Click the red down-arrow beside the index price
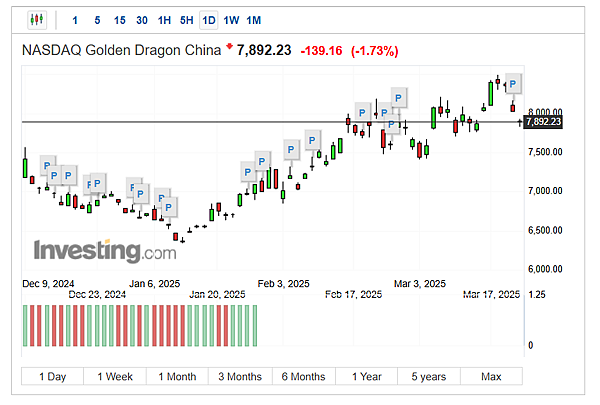Image resolution: width=600 pixels, height=405 pixels. [229, 47]
